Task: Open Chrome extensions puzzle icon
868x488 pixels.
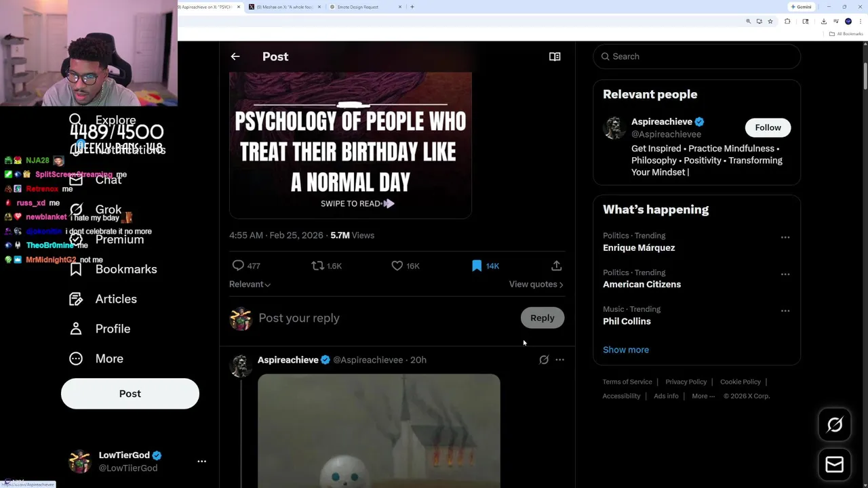Action: click(x=787, y=22)
